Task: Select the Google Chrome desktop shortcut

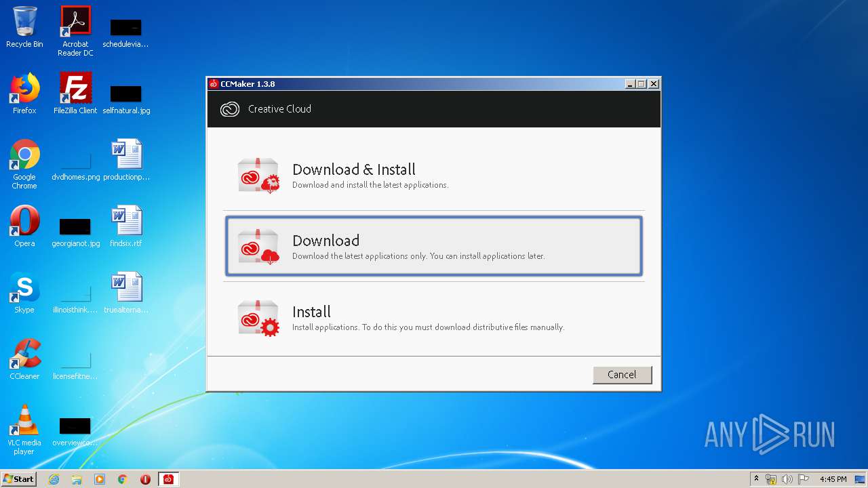Action: (x=24, y=164)
